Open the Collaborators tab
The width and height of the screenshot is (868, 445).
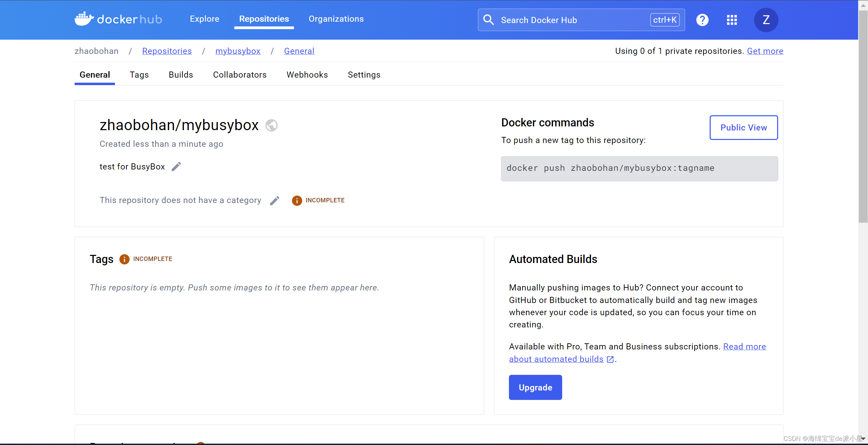tap(240, 75)
